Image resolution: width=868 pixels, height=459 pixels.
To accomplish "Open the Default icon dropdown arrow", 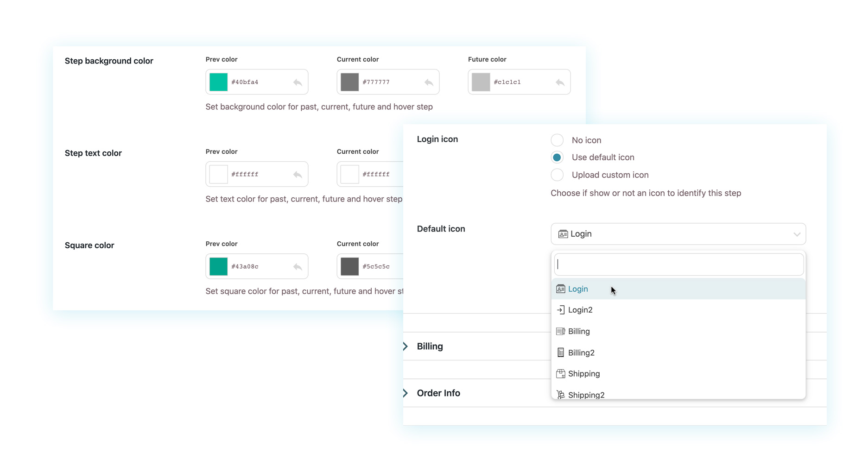I will point(797,234).
